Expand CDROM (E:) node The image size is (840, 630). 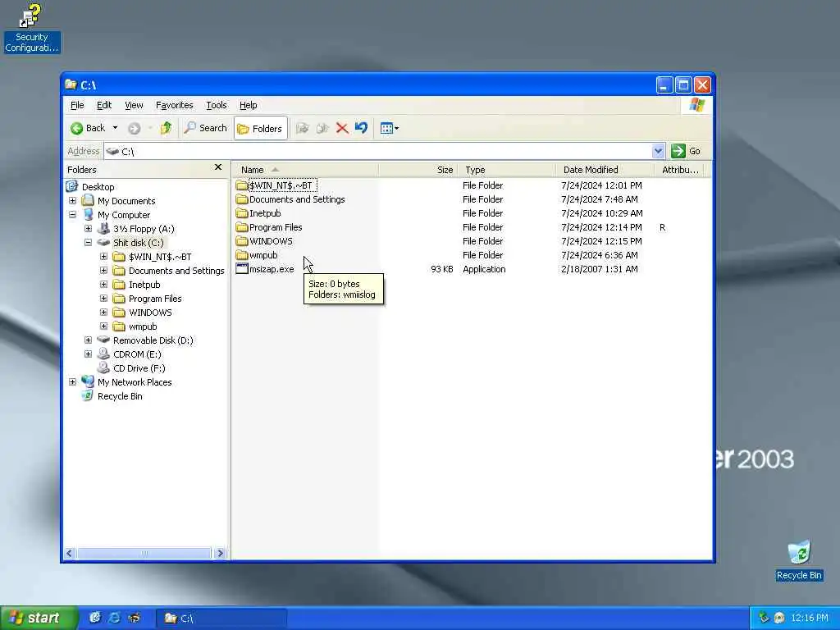coord(88,354)
